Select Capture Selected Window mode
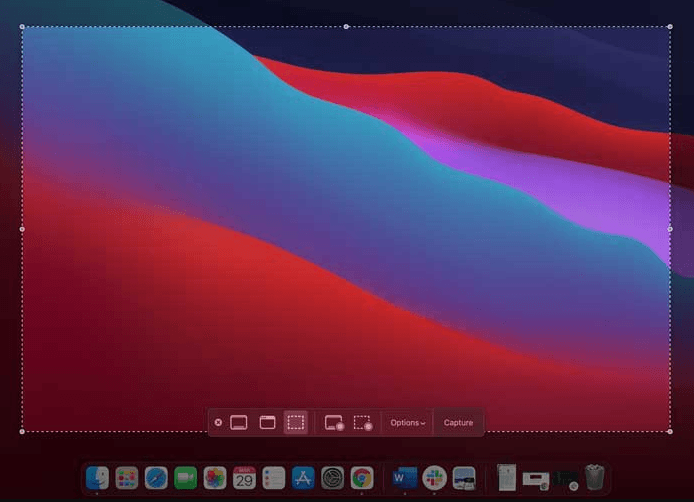Image resolution: width=694 pixels, height=502 pixels. [x=267, y=422]
